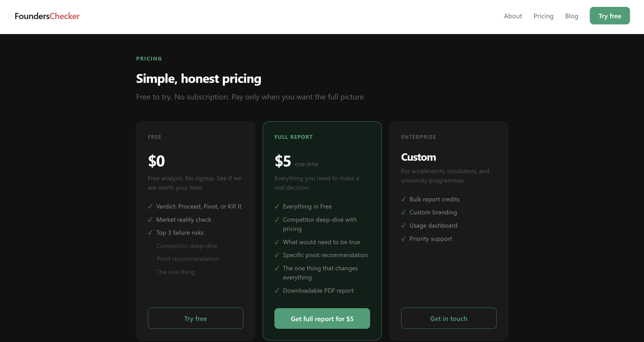
Task: Click checkmark next to Top 3 failure risks
Action: [x=150, y=233]
